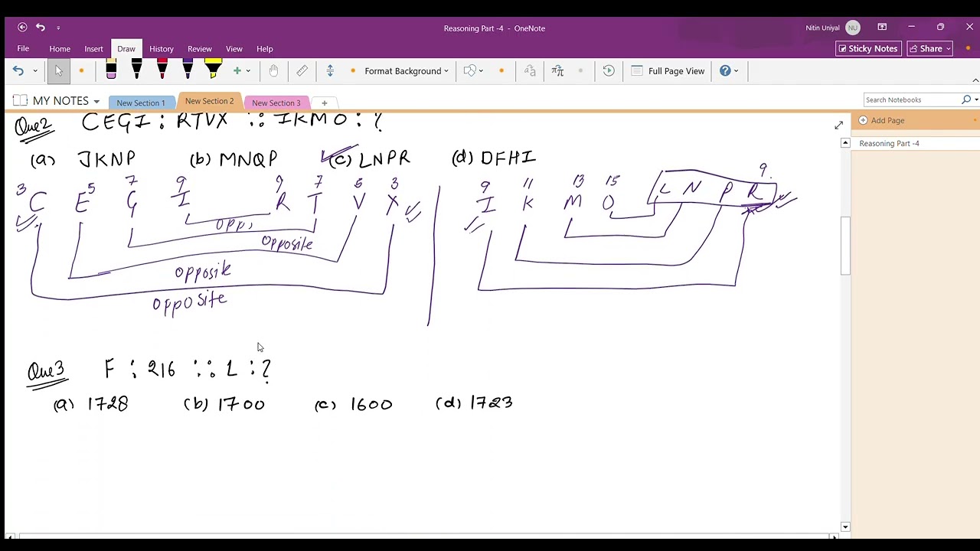Image resolution: width=980 pixels, height=551 pixels.
Task: Click the Insert Space tool
Action: pos(330,71)
